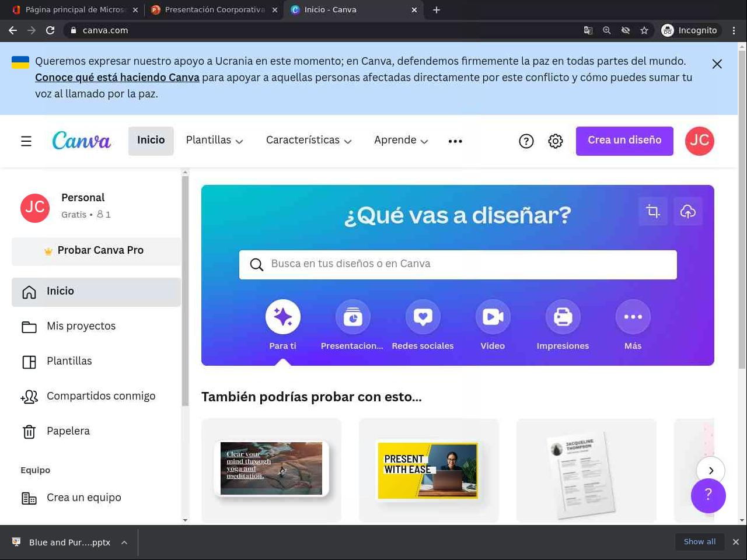Select the Presentaciones category icon
This screenshot has width=747, height=560.
click(x=353, y=317)
